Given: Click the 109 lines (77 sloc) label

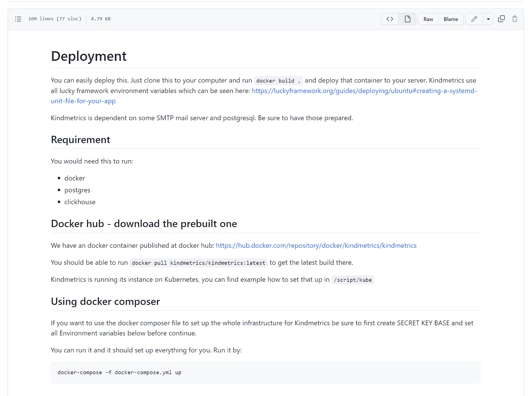Looking at the screenshot, I should (55, 19).
